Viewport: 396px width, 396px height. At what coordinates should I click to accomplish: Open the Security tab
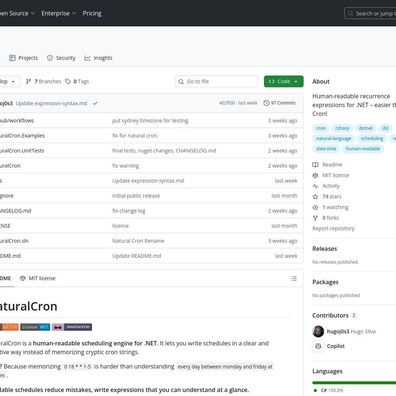click(x=61, y=58)
